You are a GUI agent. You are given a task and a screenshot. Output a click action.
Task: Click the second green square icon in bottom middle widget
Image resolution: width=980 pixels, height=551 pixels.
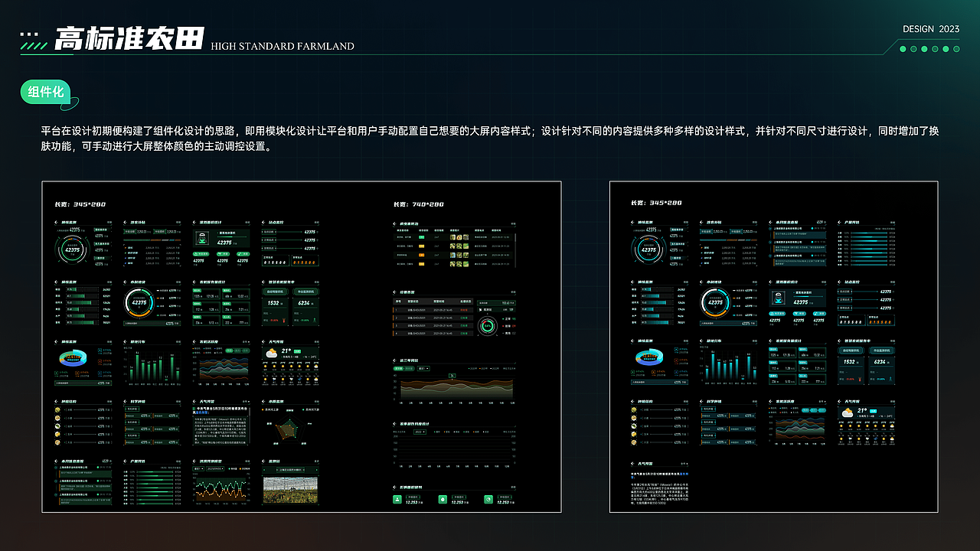[443, 500]
